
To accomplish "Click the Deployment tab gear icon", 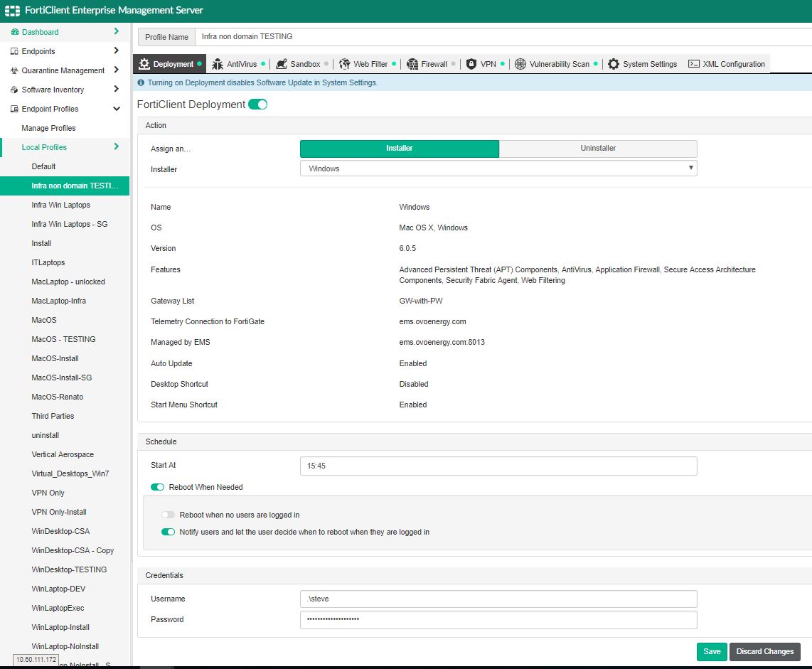I will tap(144, 64).
